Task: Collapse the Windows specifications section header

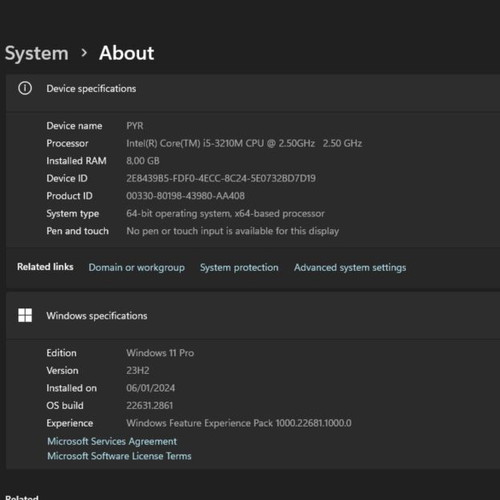Action: click(x=253, y=316)
